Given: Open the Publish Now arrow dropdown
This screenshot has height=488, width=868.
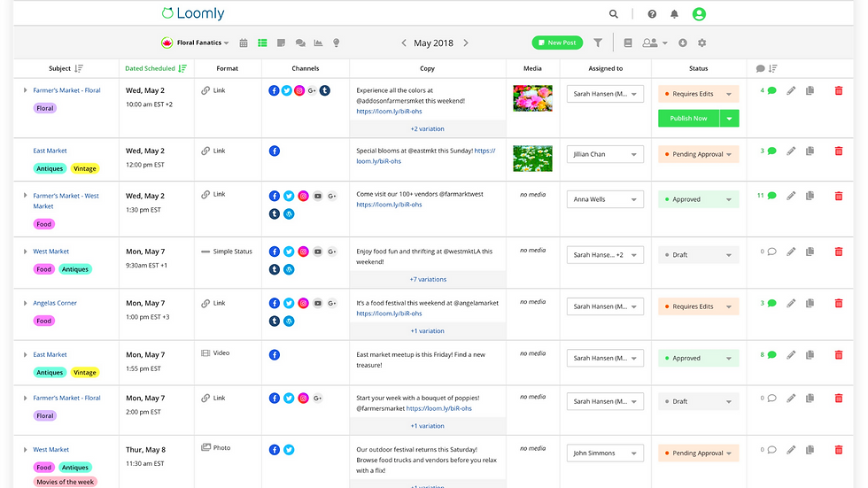Looking at the screenshot, I should click(730, 119).
